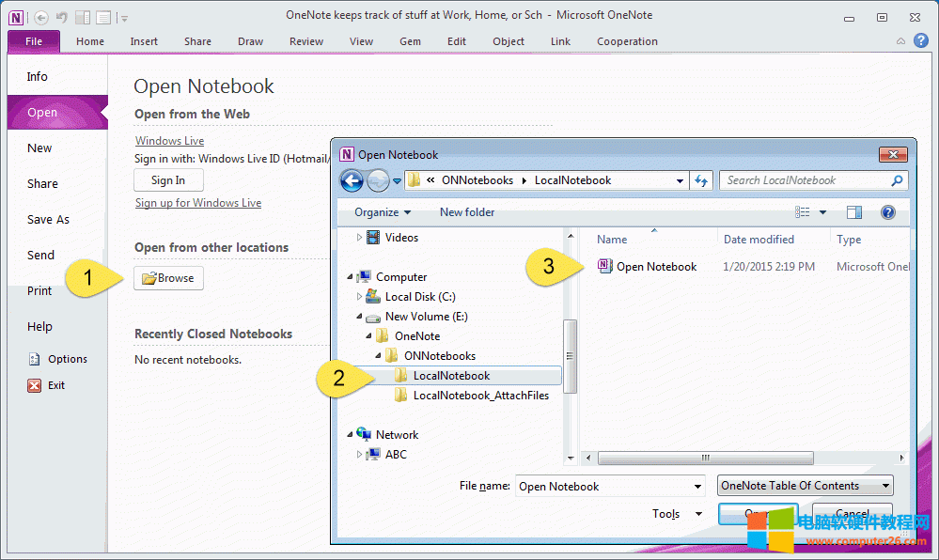Click the Browse button
939x560 pixels.
[168, 278]
